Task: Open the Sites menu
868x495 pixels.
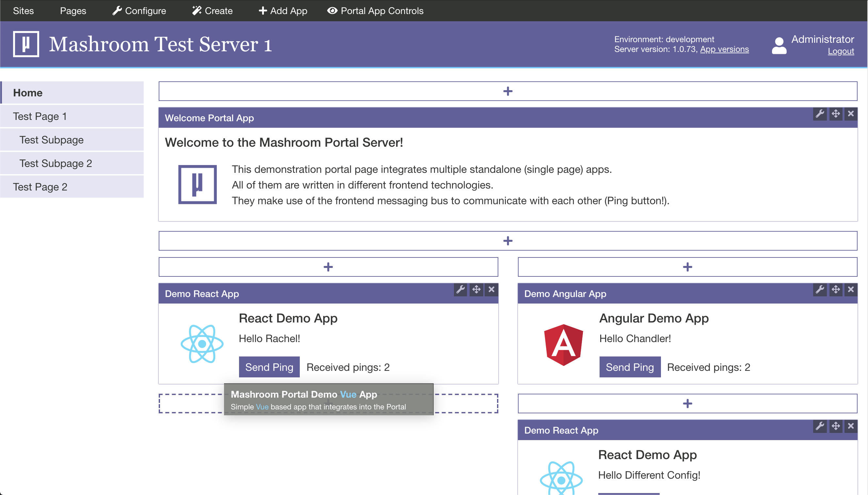Action: [x=23, y=10]
